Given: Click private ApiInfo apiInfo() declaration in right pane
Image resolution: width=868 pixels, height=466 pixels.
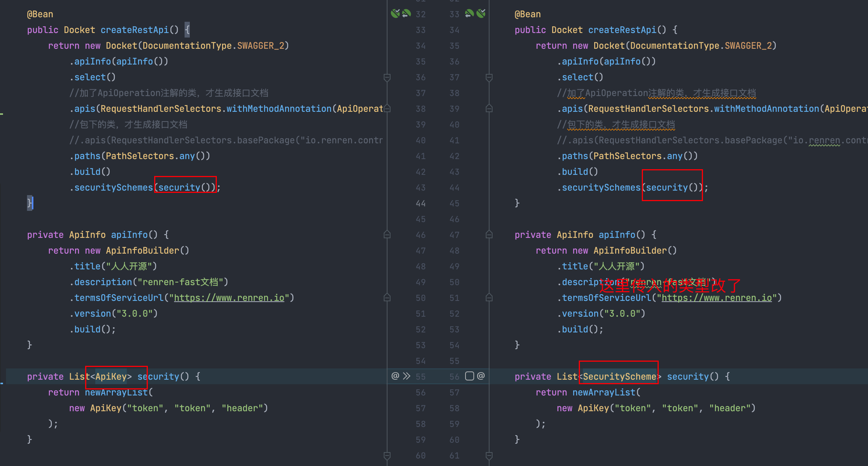Looking at the screenshot, I should (x=586, y=235).
